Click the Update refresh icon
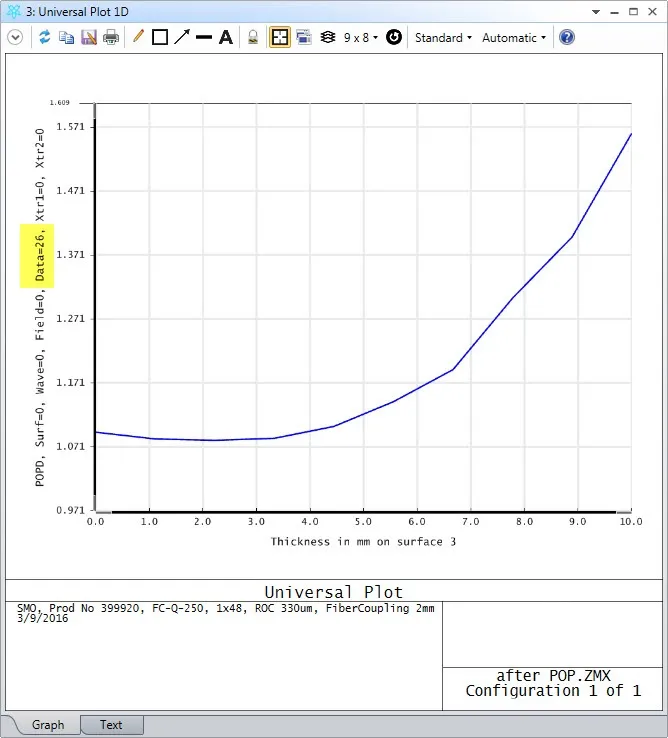 pos(44,37)
